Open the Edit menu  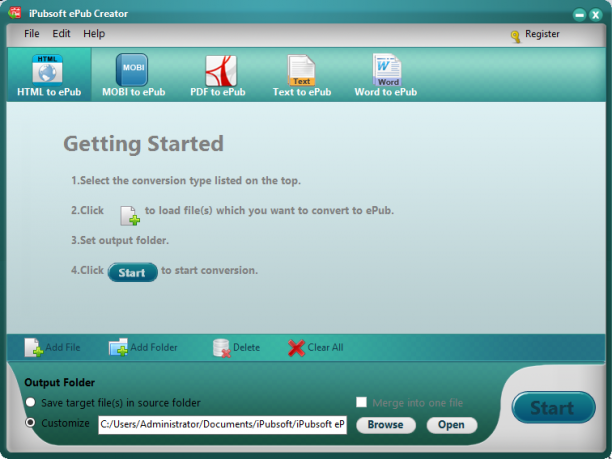(x=61, y=34)
